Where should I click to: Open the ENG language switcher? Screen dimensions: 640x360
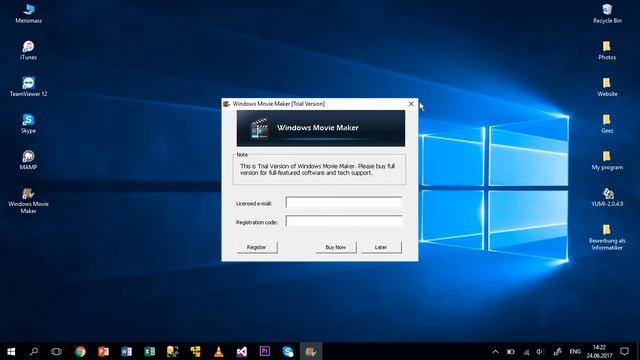tap(575, 351)
